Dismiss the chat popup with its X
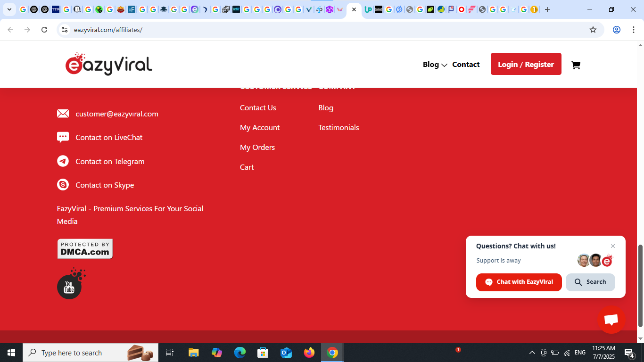Screen dimensions: 644x362 pos(613,246)
